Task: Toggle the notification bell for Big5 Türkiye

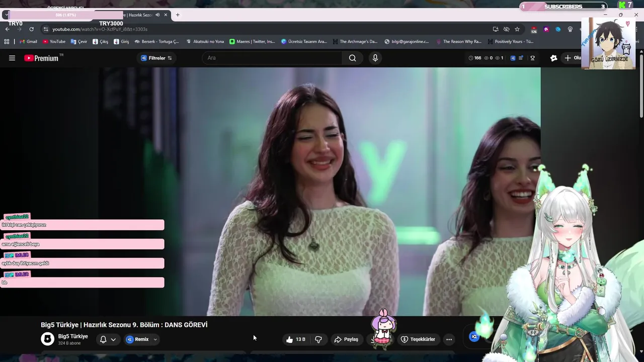Action: pyautogui.click(x=103, y=339)
